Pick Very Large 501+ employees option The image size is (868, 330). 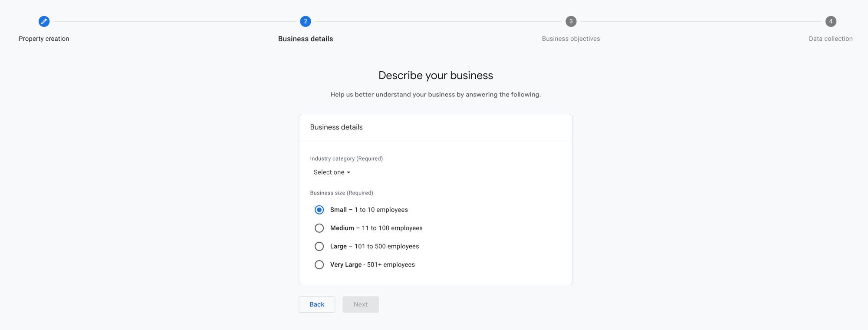point(319,264)
